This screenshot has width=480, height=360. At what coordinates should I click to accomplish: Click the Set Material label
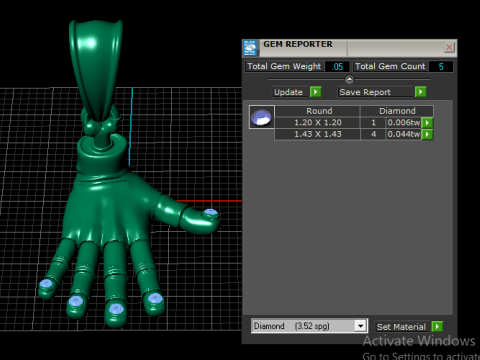(401, 327)
